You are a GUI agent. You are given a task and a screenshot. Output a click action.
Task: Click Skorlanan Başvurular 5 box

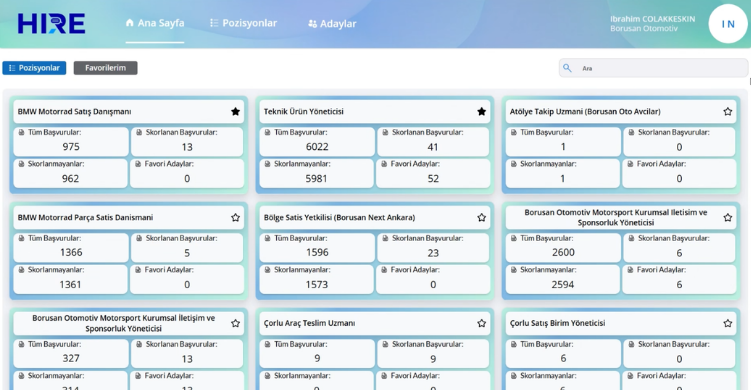tap(187, 247)
